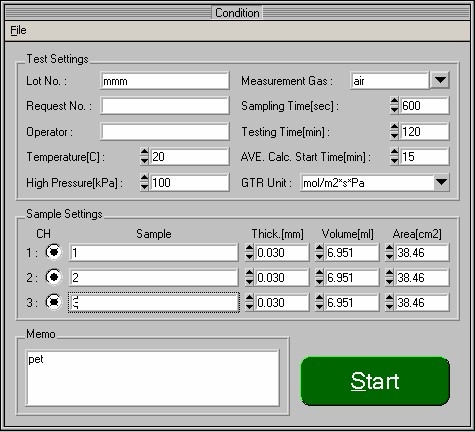475x432 pixels.
Task: Increase Sampling Time with up arrow
Action: (x=394, y=101)
